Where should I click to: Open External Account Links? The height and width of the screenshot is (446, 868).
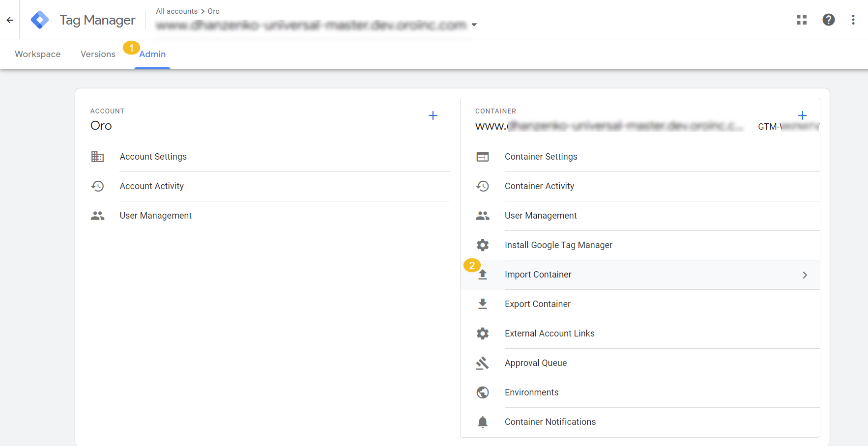click(x=550, y=334)
